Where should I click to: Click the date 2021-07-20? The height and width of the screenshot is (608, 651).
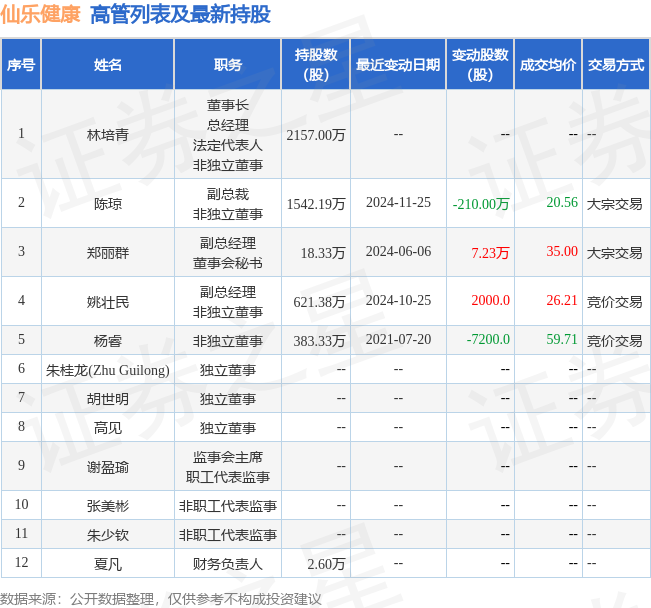point(398,339)
